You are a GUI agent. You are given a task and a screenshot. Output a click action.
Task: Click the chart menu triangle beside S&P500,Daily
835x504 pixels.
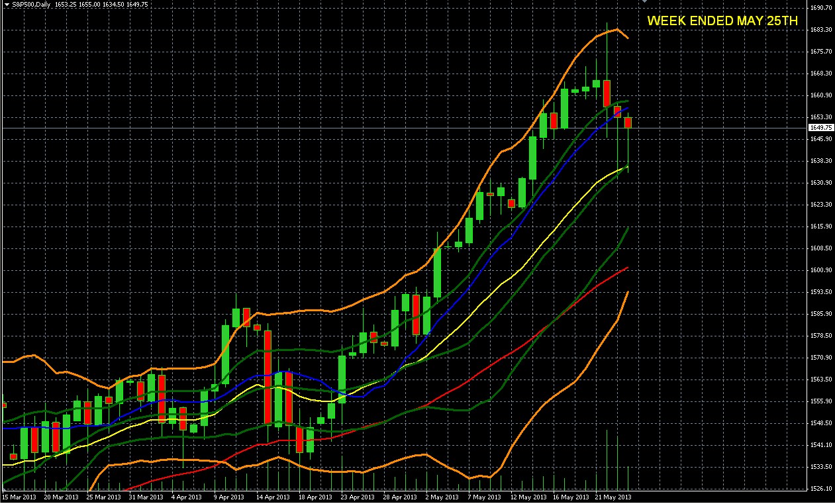point(7,4)
